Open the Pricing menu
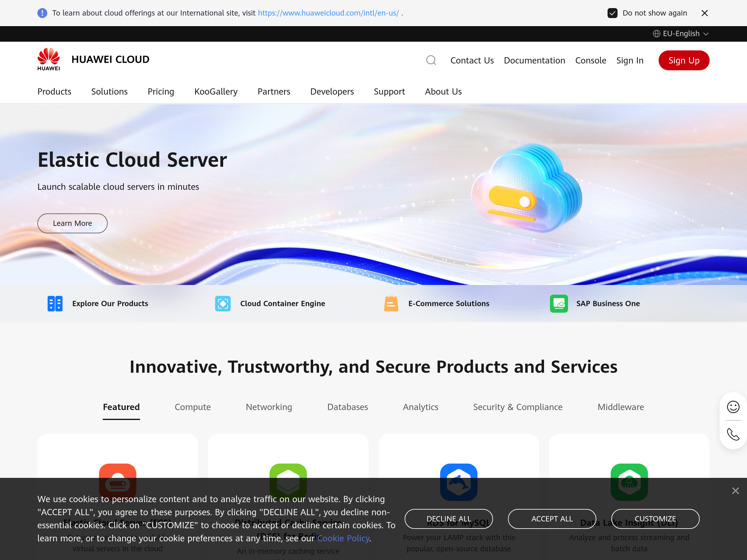Image resolution: width=747 pixels, height=560 pixels. tap(161, 91)
